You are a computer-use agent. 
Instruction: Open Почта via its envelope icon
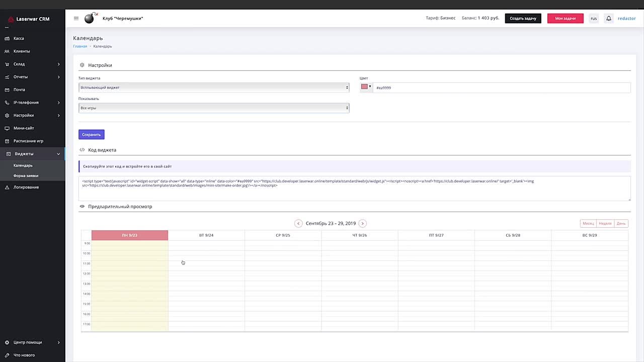click(x=7, y=89)
